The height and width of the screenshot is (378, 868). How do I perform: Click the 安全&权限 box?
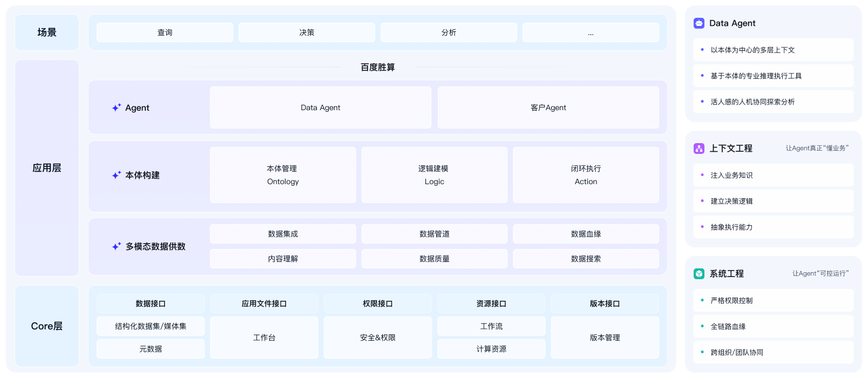(x=378, y=337)
